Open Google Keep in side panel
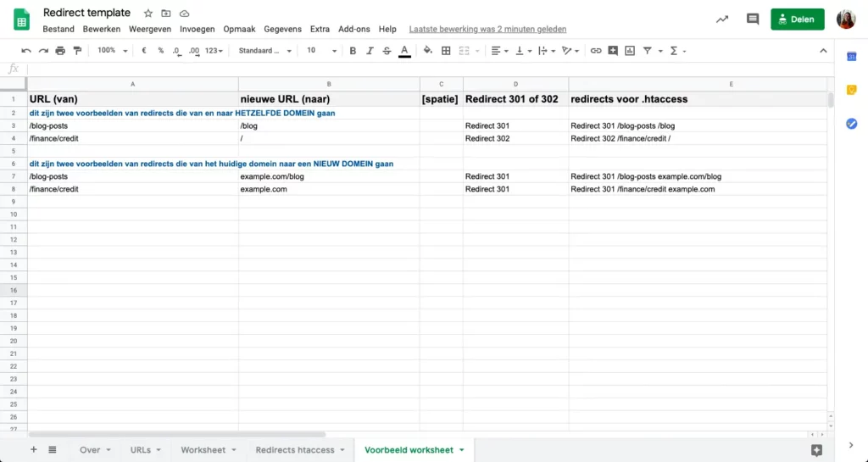Image resolution: width=868 pixels, height=462 pixels. (852, 90)
